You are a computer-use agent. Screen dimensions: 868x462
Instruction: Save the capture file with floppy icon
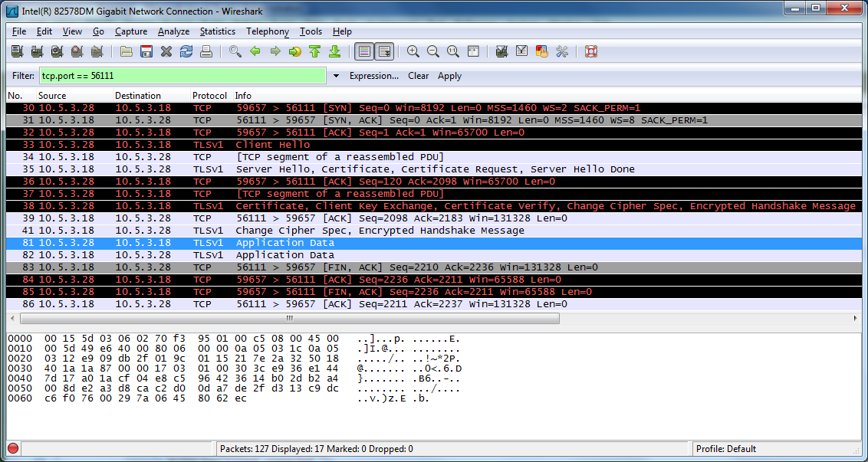coord(146,51)
